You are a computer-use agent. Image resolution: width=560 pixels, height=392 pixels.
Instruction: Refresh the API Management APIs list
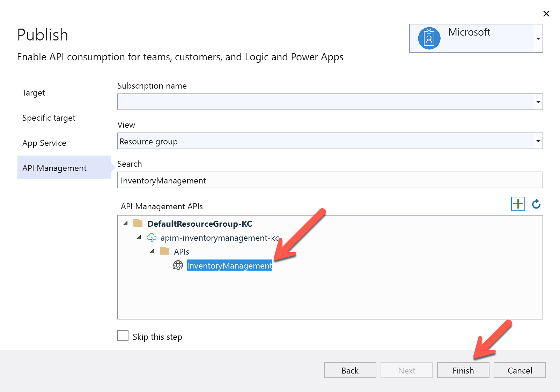click(536, 204)
